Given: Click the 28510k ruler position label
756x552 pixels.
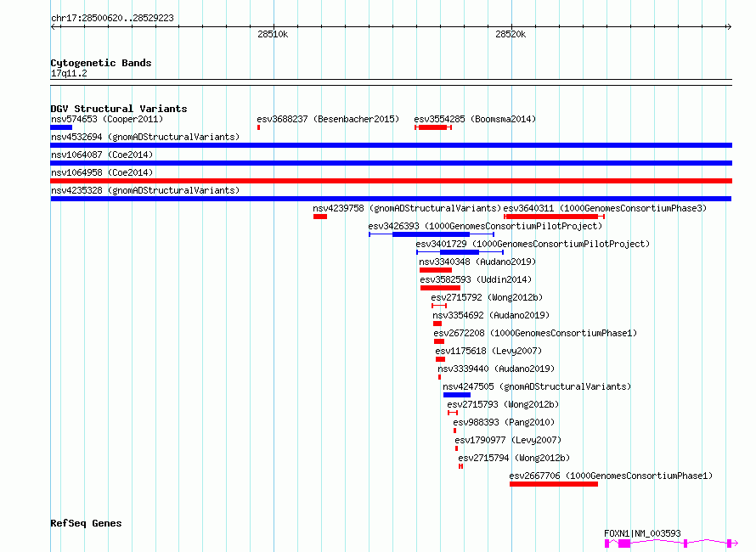Looking at the screenshot, I should click(x=273, y=34).
